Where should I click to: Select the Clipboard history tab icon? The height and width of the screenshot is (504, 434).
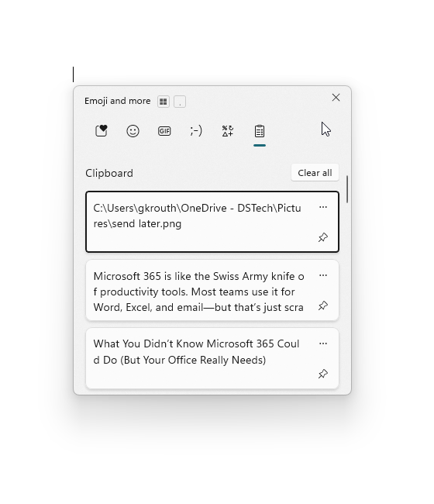coord(260,131)
